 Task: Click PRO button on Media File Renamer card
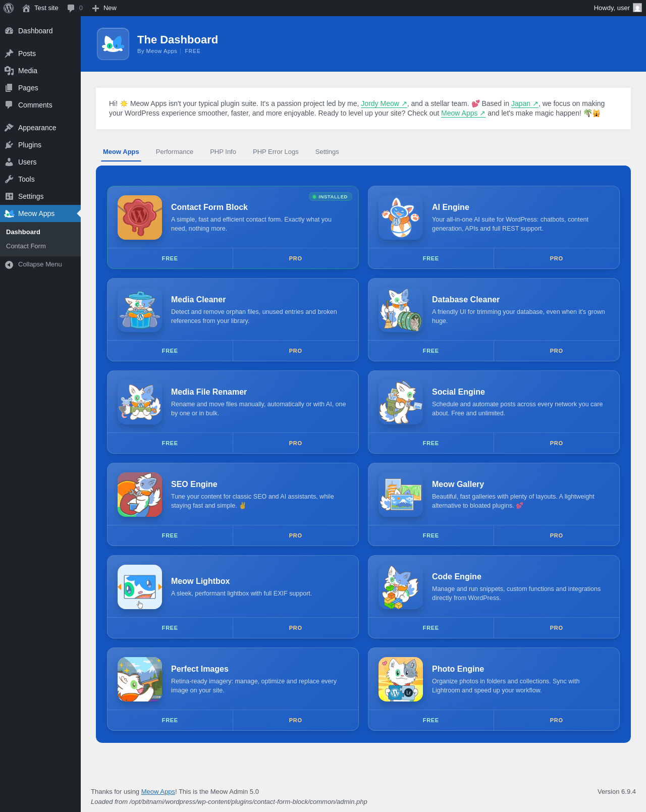296,443
